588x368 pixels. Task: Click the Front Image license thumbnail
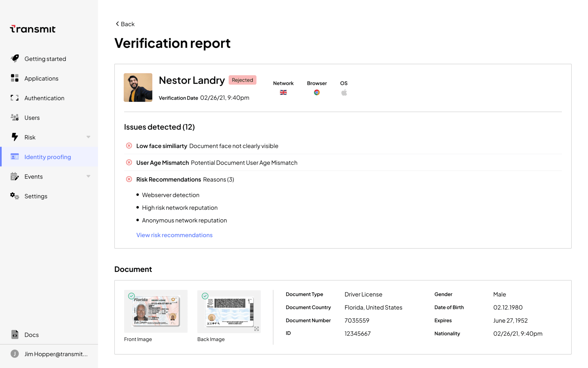pos(156,311)
